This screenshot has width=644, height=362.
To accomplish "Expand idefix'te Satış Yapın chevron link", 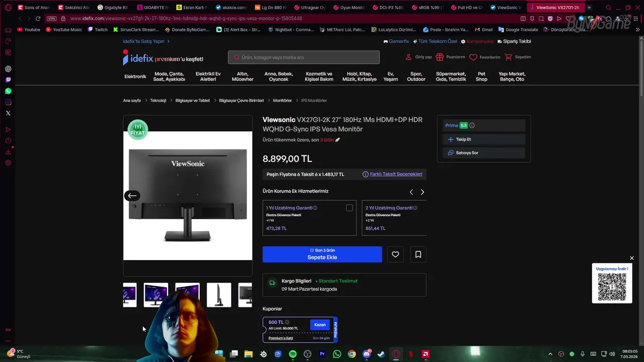I will click(x=146, y=41).
